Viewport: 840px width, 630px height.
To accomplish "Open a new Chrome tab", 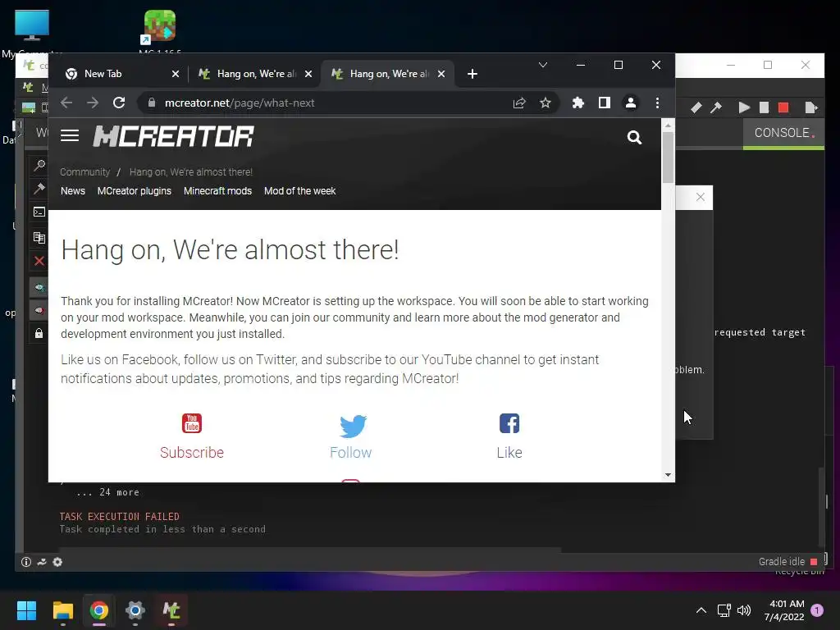I will tap(472, 74).
